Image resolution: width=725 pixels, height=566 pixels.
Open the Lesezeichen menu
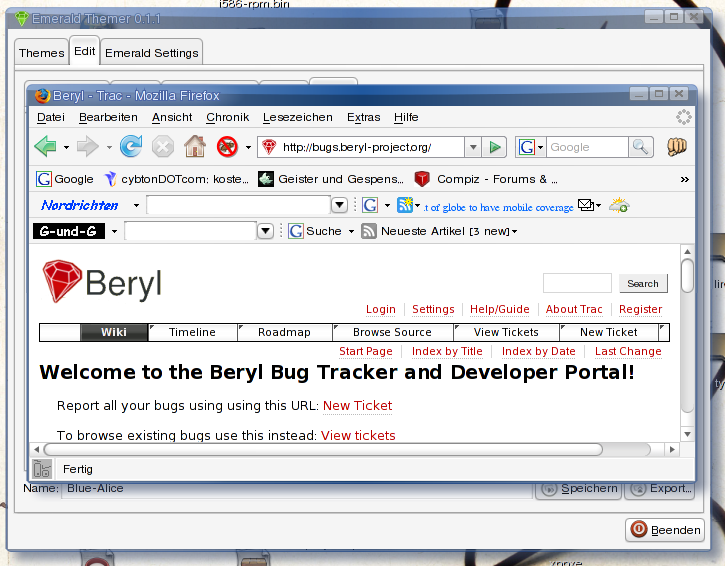click(x=298, y=117)
